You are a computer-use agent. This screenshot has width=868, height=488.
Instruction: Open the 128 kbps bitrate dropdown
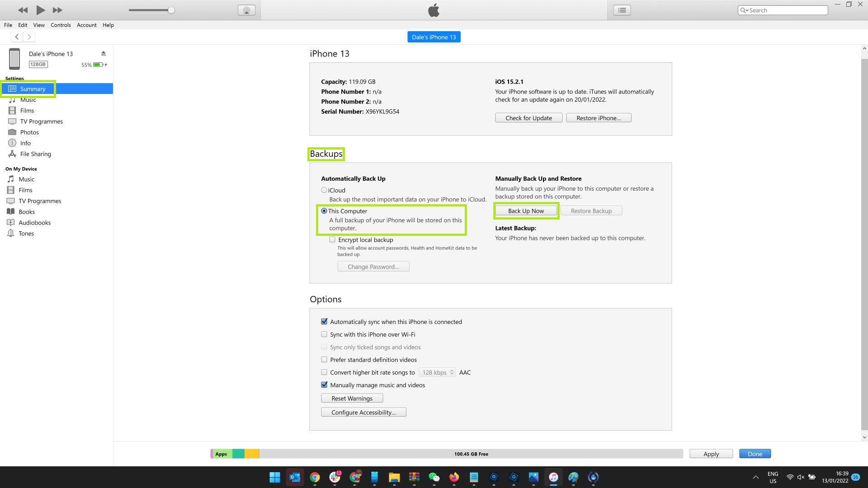tap(437, 372)
